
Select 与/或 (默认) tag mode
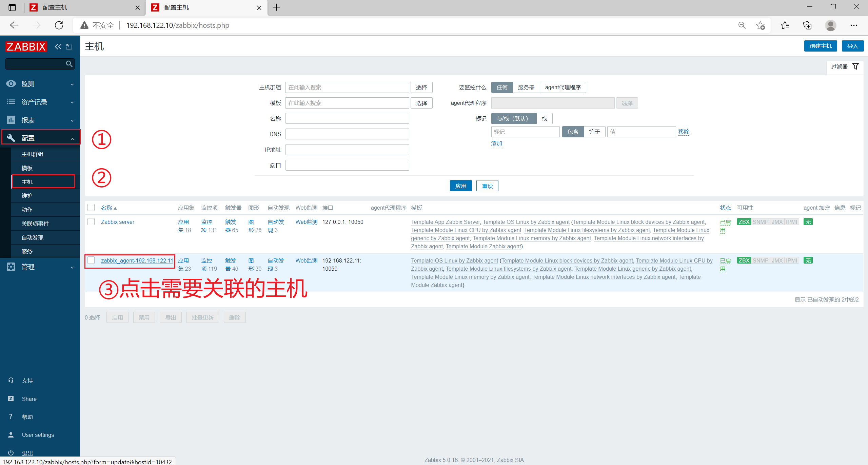514,118
